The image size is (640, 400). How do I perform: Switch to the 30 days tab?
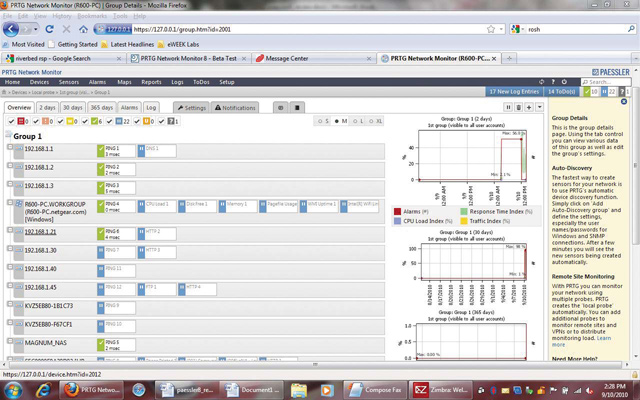click(x=72, y=108)
